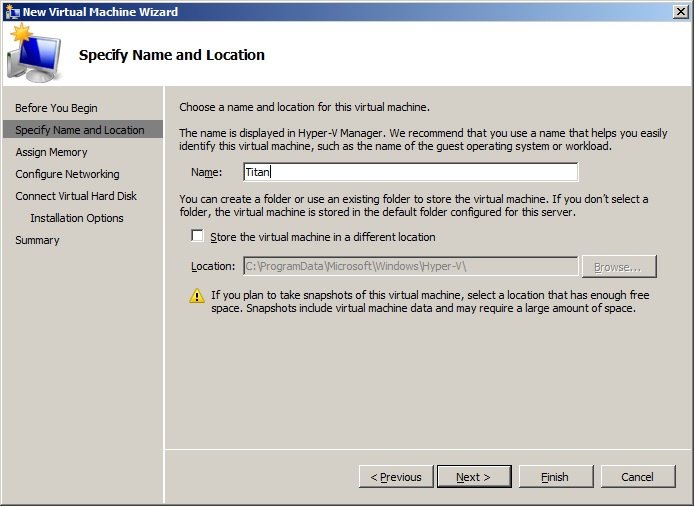695x507 pixels.
Task: Enable Store the virtual machine in different location
Action: pos(197,235)
